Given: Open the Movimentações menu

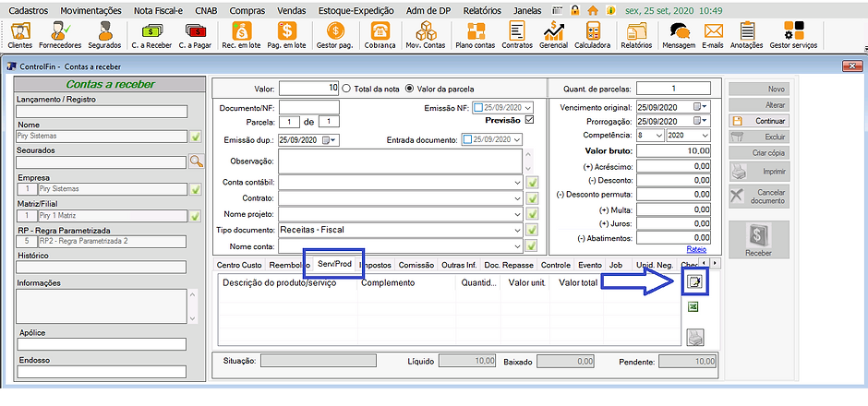Looking at the screenshot, I should point(90,10).
